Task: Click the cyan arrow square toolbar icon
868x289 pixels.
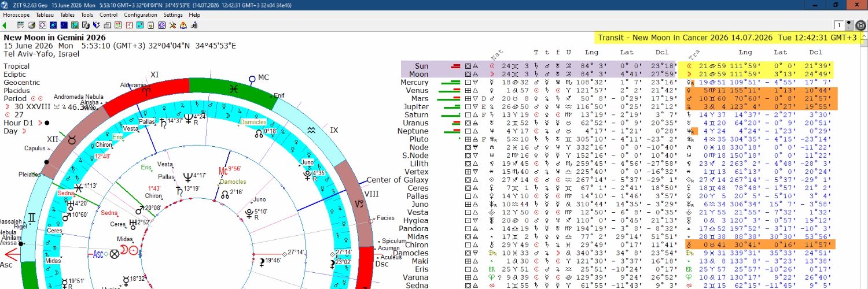Action: click(x=139, y=25)
